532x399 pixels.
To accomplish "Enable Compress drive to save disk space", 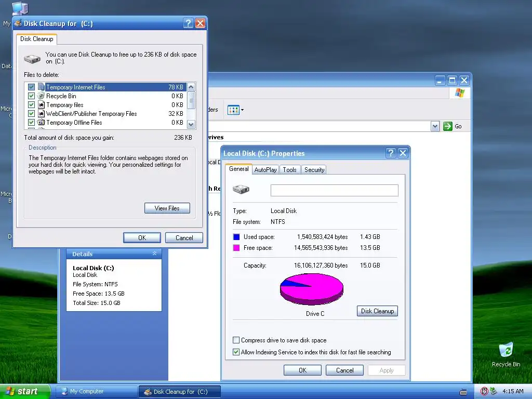I will point(236,340).
